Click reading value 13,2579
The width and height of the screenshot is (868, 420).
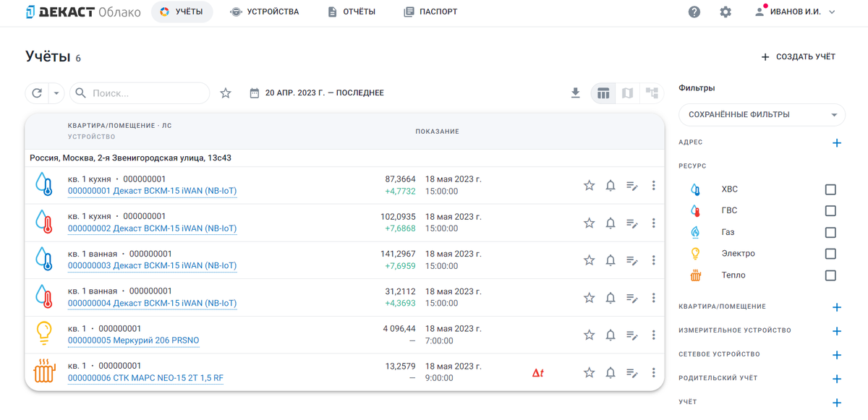point(401,367)
